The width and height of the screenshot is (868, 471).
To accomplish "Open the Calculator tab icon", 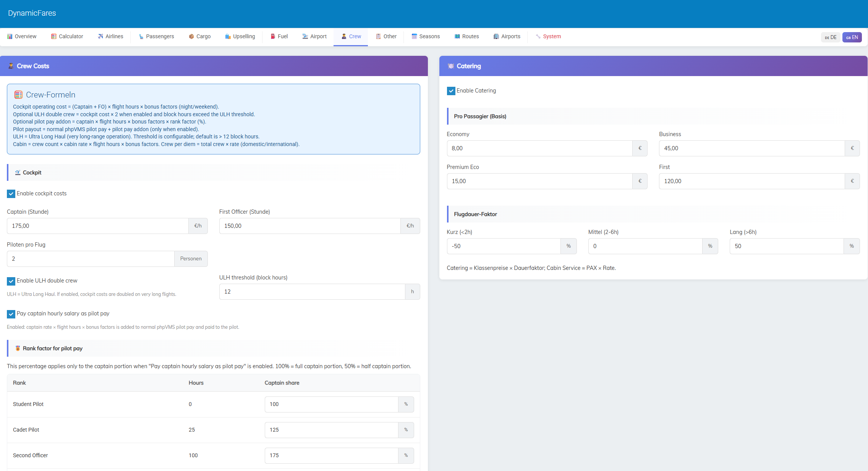I will click(54, 36).
